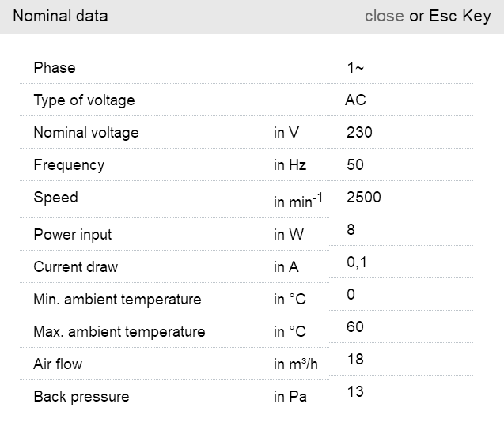Viewport: 504px width, 434px height.
Task: Select the Current draw row label
Action: (x=75, y=267)
